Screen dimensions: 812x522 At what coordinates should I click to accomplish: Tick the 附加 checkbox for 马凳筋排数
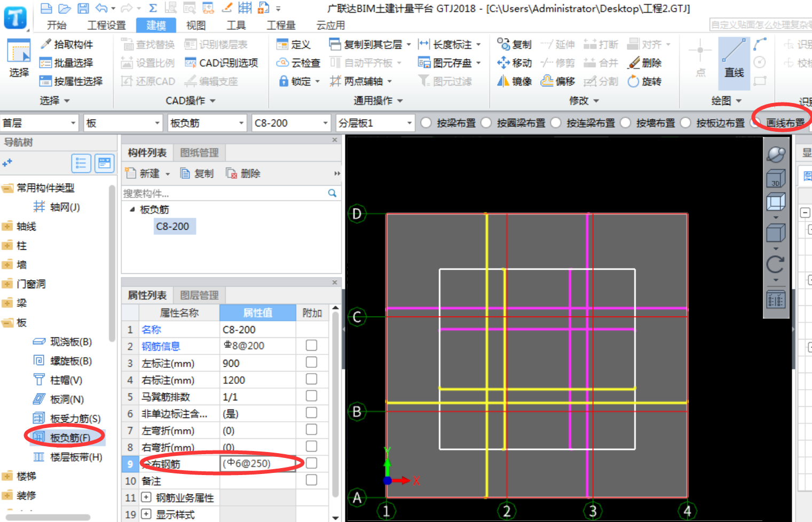[x=311, y=396]
